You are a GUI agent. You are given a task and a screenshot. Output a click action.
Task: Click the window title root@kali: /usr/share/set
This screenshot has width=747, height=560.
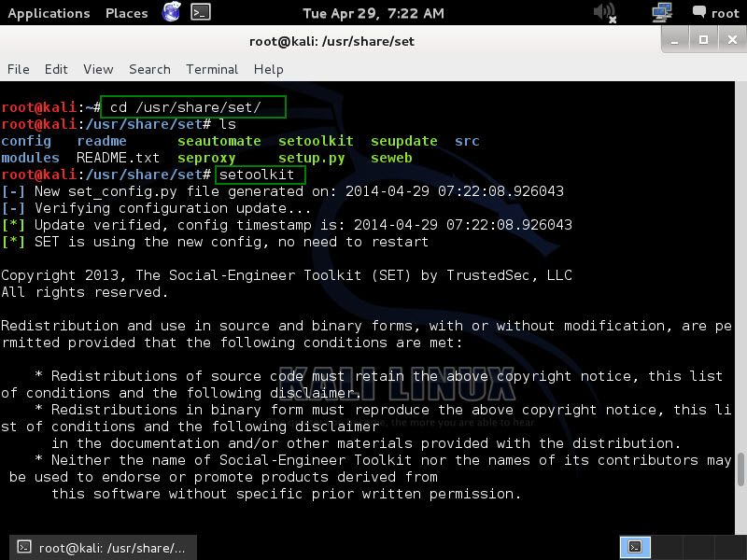(331, 41)
